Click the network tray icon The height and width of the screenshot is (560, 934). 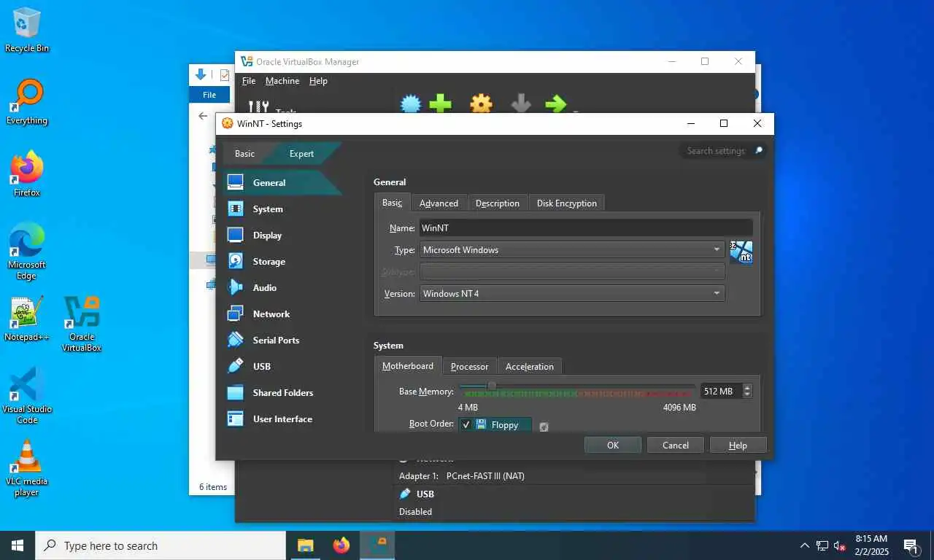(x=822, y=545)
